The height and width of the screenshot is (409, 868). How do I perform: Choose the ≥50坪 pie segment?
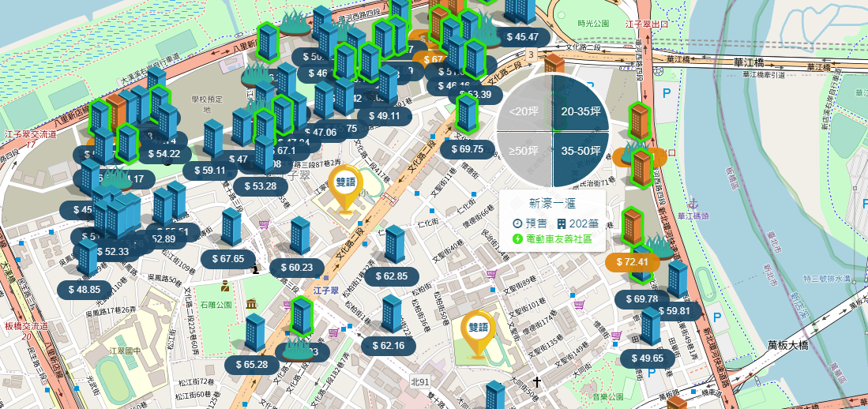point(524,159)
